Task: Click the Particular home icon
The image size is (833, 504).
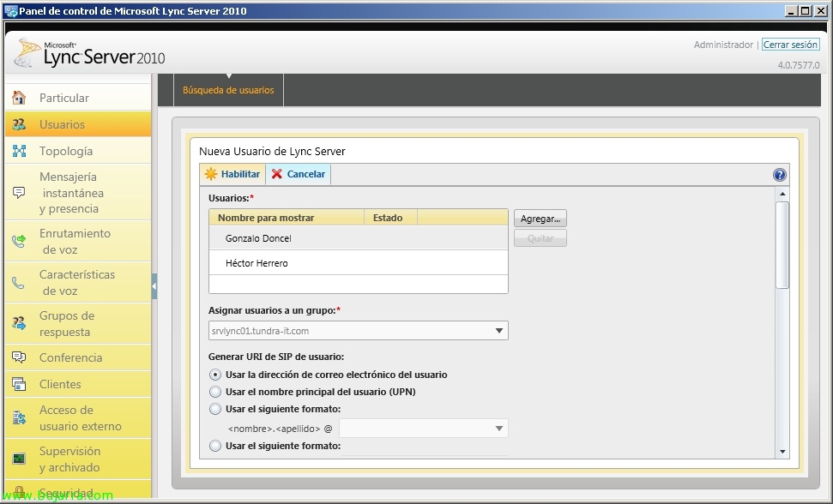Action: 19,98
